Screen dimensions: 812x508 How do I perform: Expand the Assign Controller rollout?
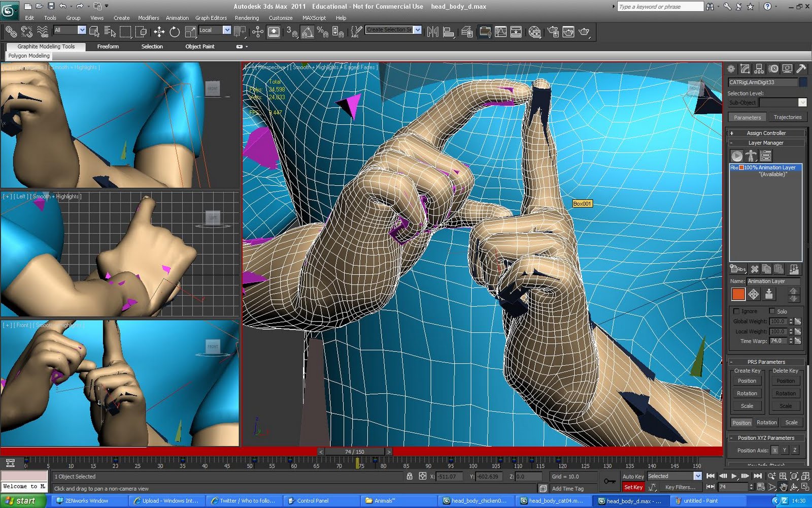[x=766, y=133]
